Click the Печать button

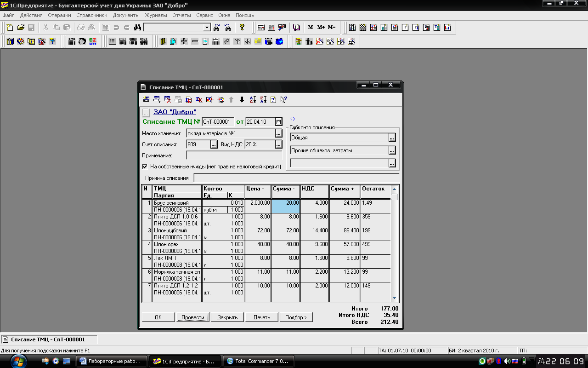coord(262,317)
